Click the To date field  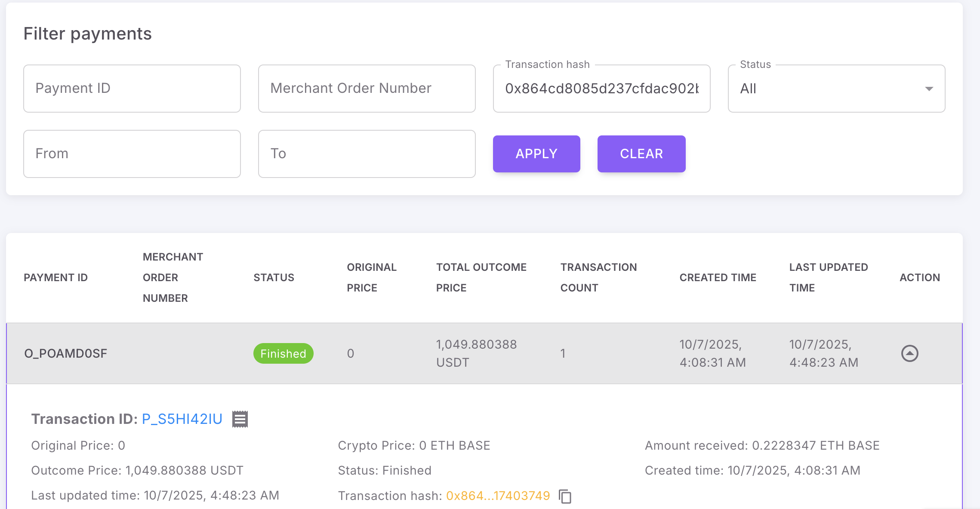(367, 153)
